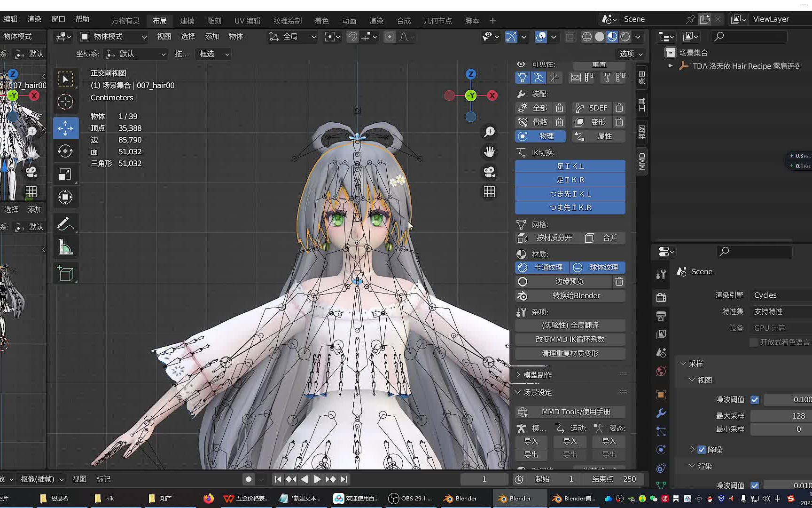
Task: Open the Object properties tab icon
Action: coord(661,395)
